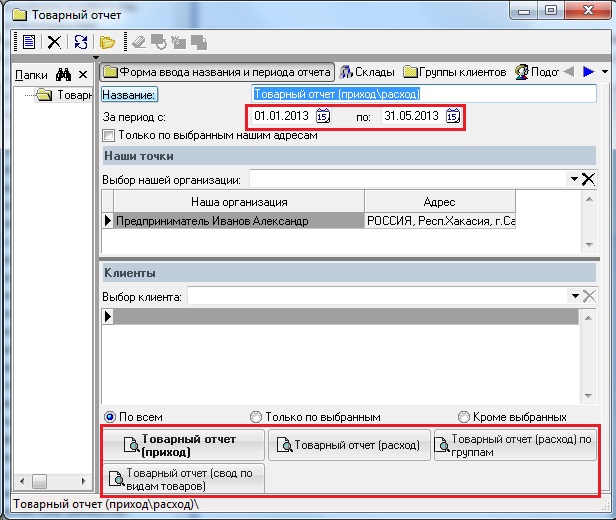Click the Клиенты section header

[x=350, y=273]
